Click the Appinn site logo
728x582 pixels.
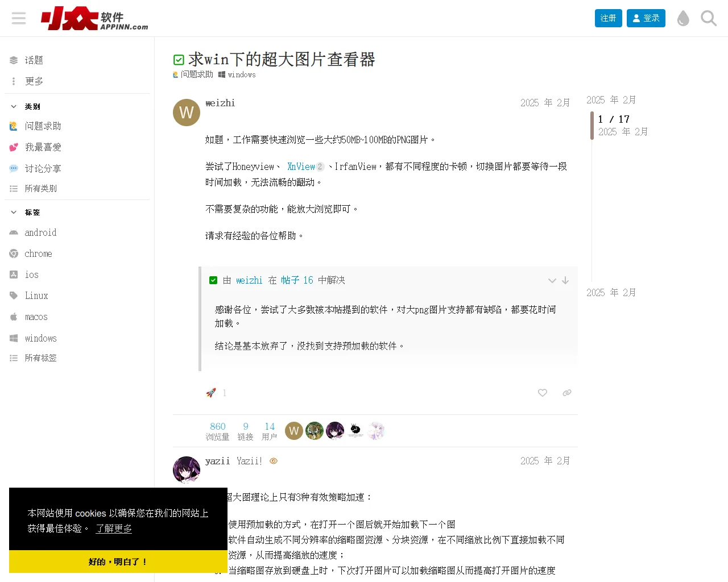pos(94,18)
